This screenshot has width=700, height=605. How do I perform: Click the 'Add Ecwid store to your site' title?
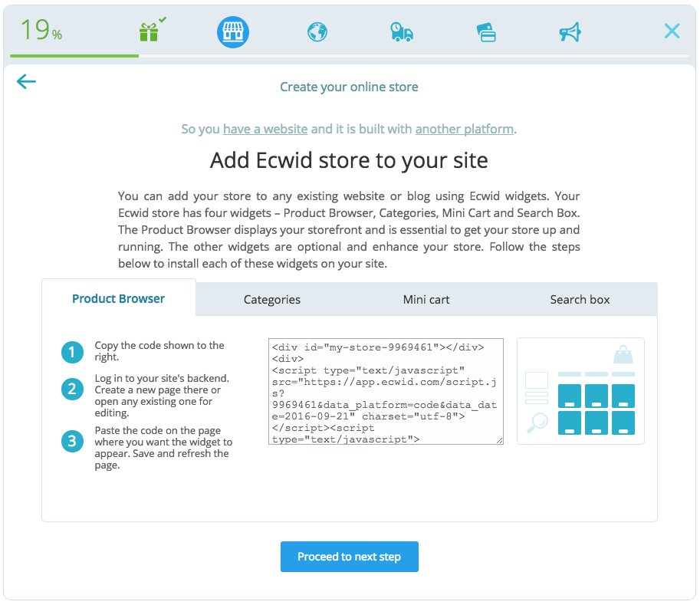coord(349,160)
